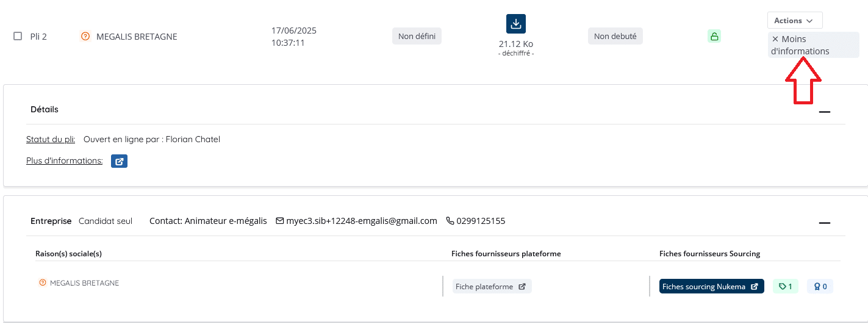Click the phone icon next to 0299125155

click(x=450, y=221)
